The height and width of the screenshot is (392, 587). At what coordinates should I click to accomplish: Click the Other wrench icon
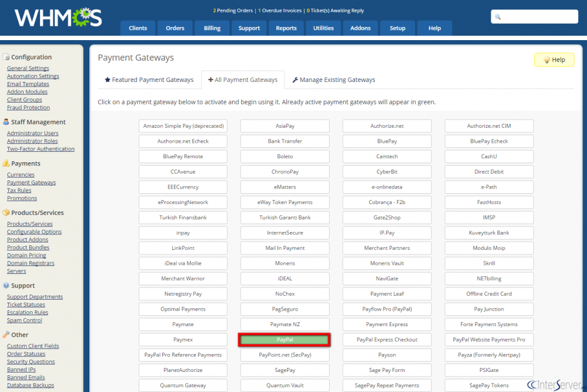click(6, 334)
